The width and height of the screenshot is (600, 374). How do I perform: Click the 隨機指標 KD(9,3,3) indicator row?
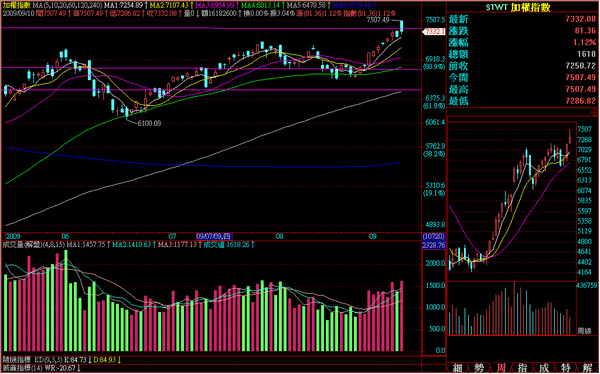62,360
